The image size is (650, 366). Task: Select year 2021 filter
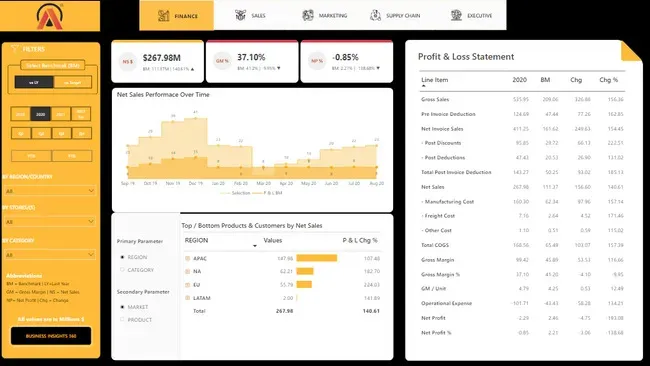[61, 114]
